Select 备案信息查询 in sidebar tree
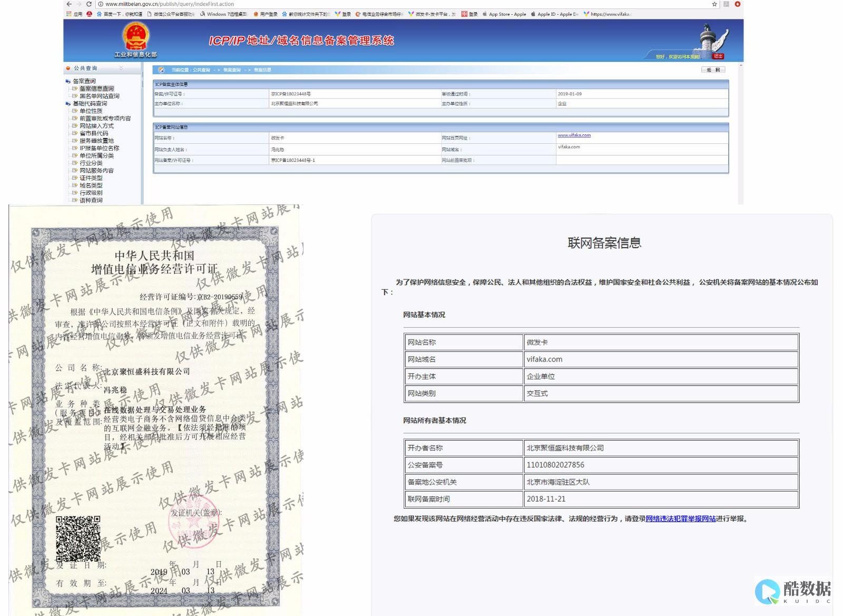This screenshot has width=843, height=616. click(x=96, y=89)
